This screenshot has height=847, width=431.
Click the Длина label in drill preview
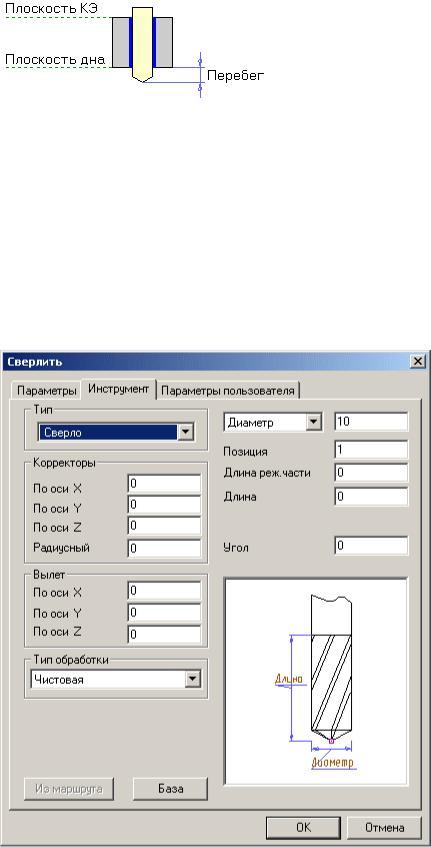[x=289, y=680]
